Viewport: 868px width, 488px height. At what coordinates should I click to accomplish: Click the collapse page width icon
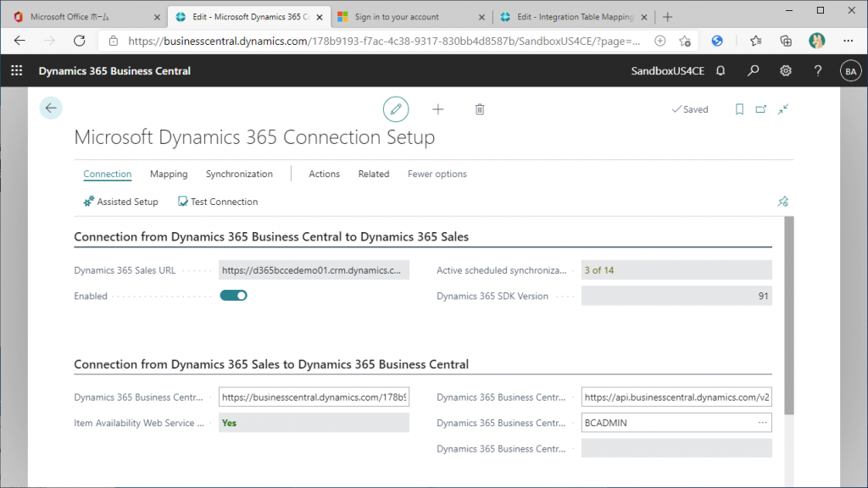point(782,109)
